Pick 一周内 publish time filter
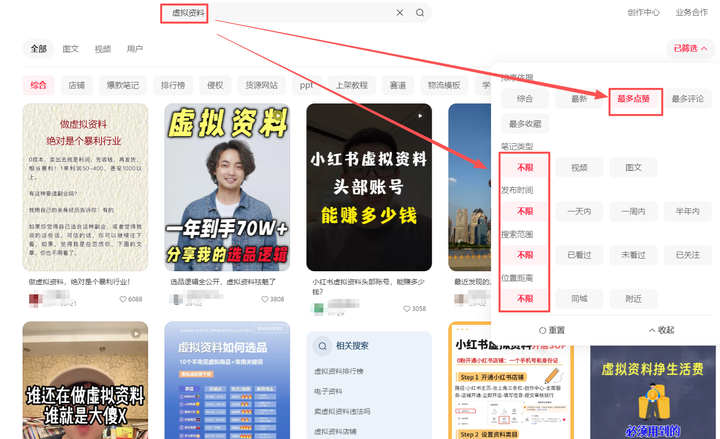720x439 pixels. click(633, 211)
